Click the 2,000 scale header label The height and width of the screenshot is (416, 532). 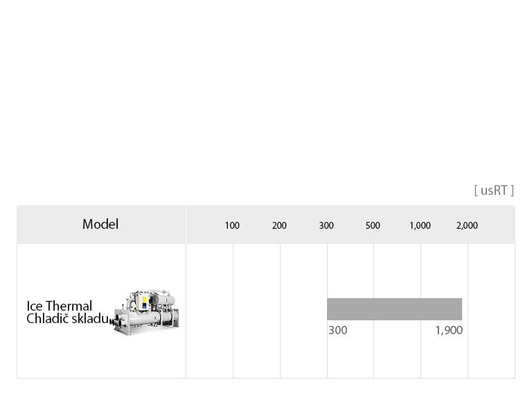pos(467,225)
